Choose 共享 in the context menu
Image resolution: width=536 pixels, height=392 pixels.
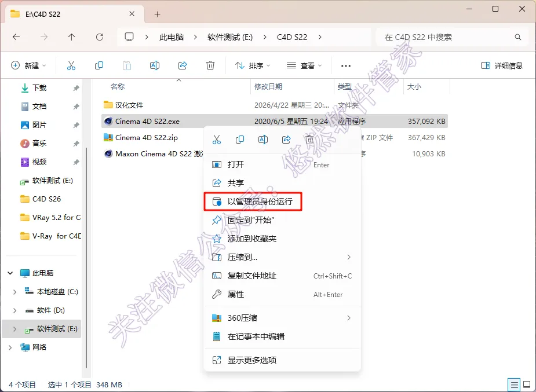pos(282,183)
